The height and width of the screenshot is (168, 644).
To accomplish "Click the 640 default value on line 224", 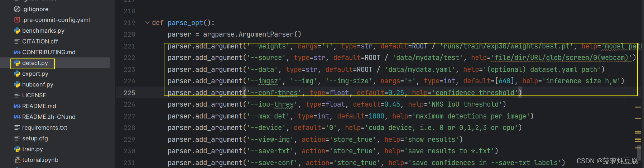I will point(504,81).
